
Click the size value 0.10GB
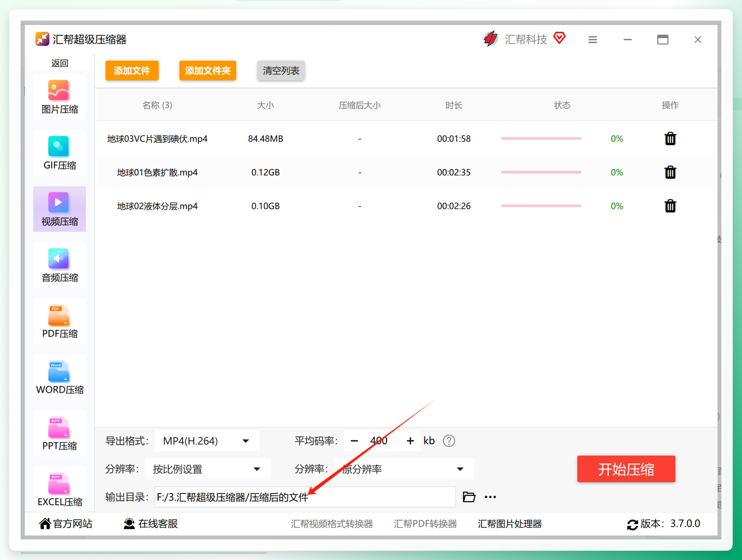[266, 206]
